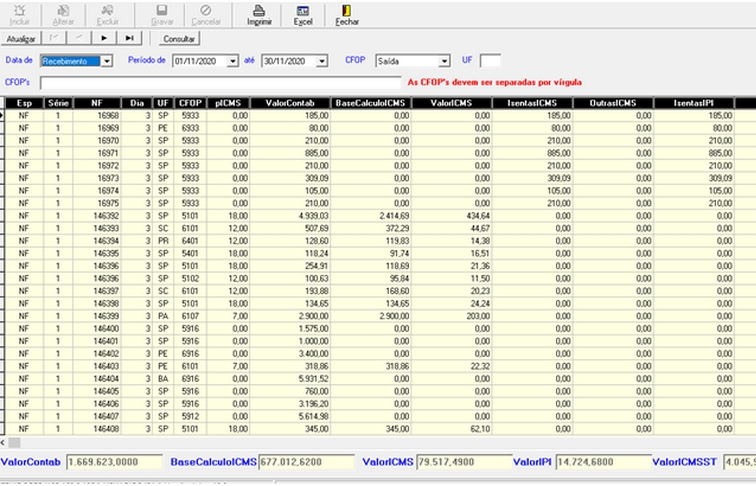Click ValorICMS cell 434,64
The height and width of the screenshot is (486, 756).
point(451,216)
